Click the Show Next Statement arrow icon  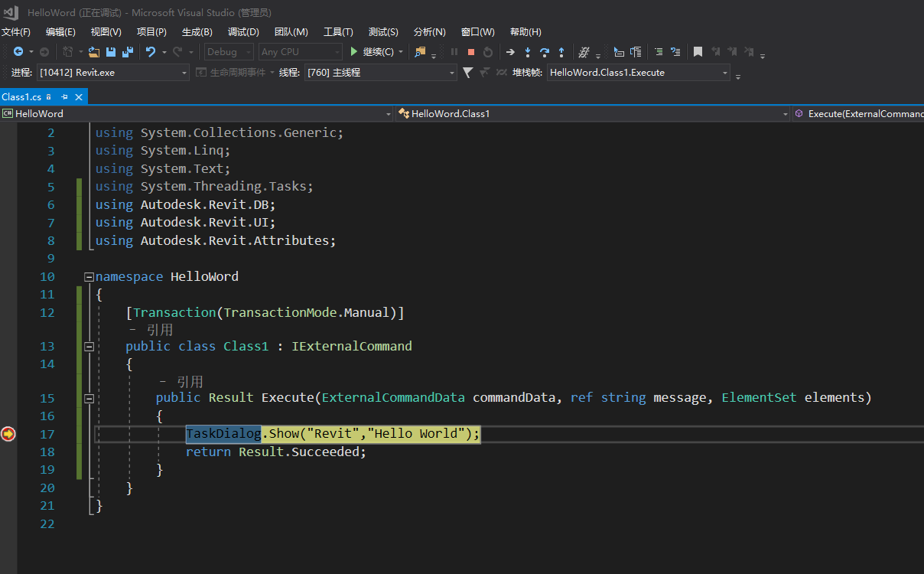tap(511, 52)
